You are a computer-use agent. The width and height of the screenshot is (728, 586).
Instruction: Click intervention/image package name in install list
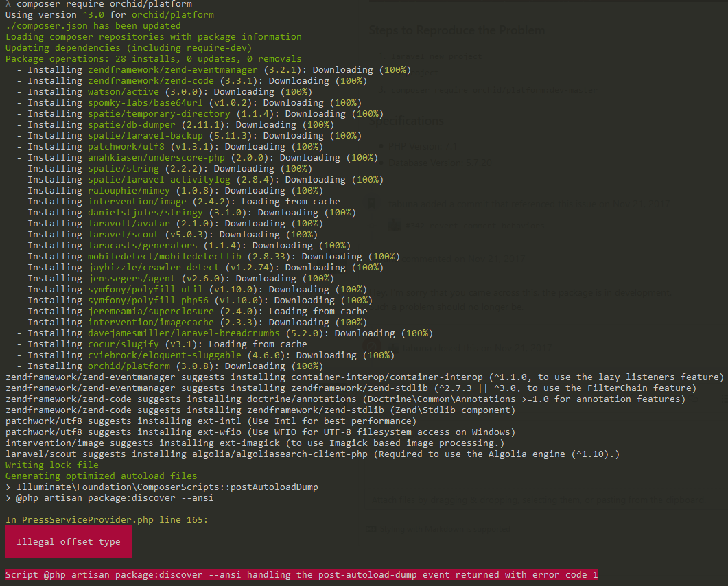137,202
